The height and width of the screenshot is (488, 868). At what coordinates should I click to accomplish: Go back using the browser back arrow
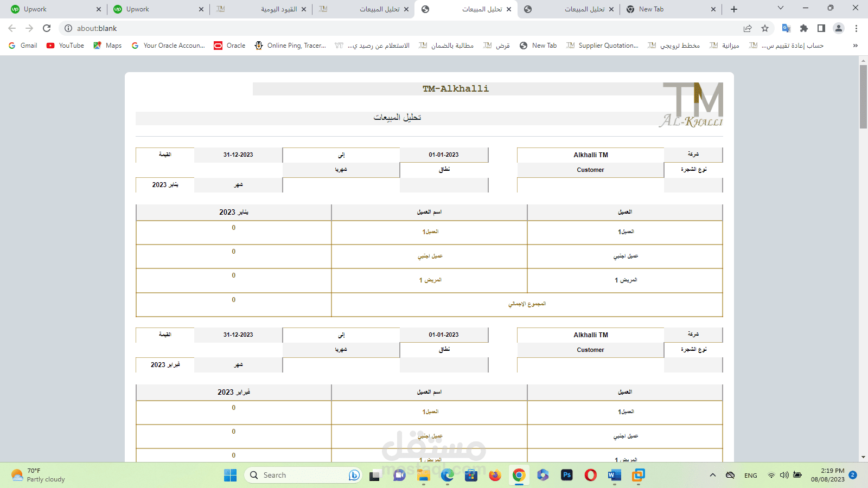12,28
